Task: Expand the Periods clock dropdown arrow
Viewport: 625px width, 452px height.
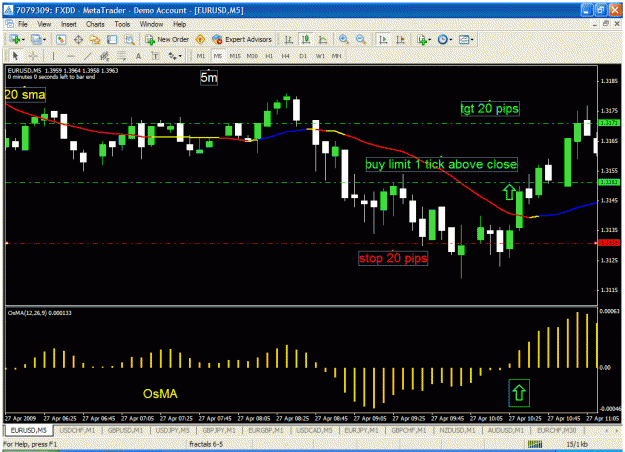Action: coord(451,39)
